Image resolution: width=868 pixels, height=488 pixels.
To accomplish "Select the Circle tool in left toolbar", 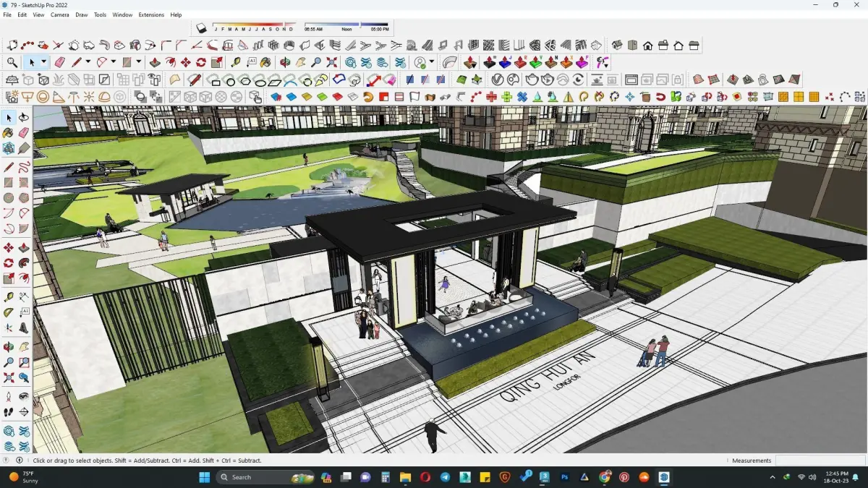I will pos(9,197).
